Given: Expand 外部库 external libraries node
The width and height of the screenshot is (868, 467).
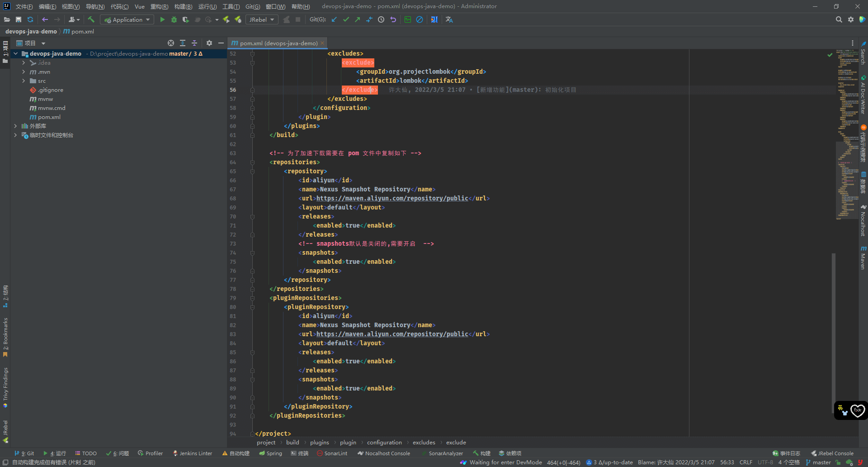Looking at the screenshot, I should pyautogui.click(x=16, y=126).
